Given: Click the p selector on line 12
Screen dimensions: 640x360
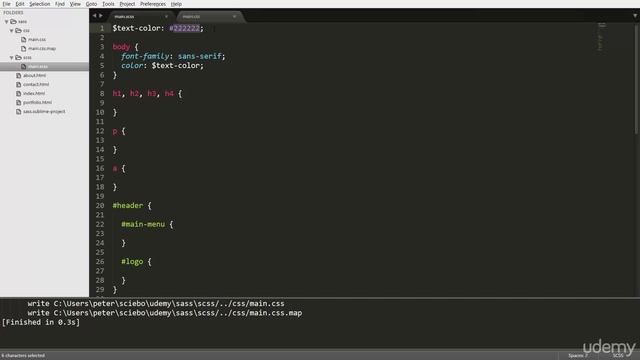Looking at the screenshot, I should (x=115, y=131).
